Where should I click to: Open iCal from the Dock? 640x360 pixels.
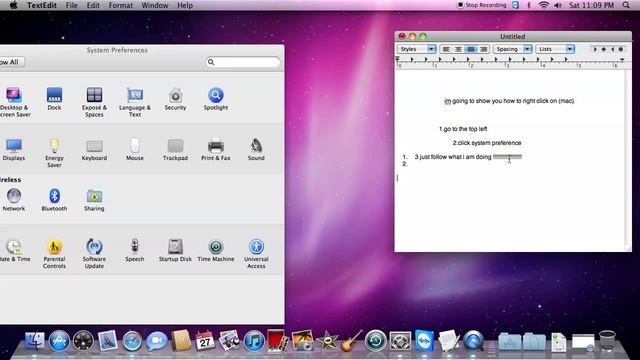coord(205,340)
